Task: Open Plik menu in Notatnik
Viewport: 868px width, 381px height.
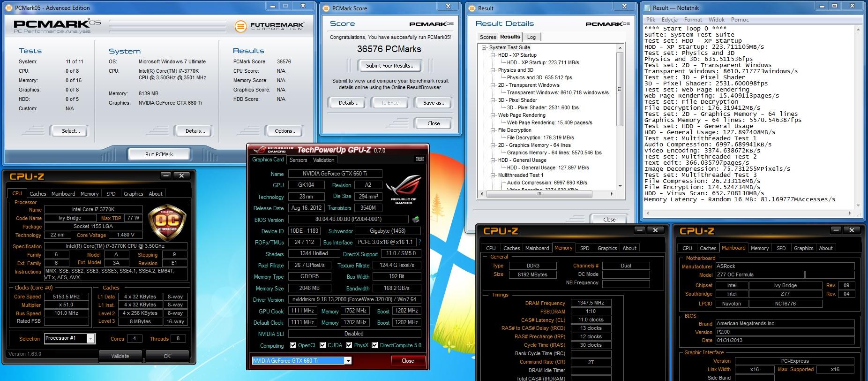Action: (651, 20)
